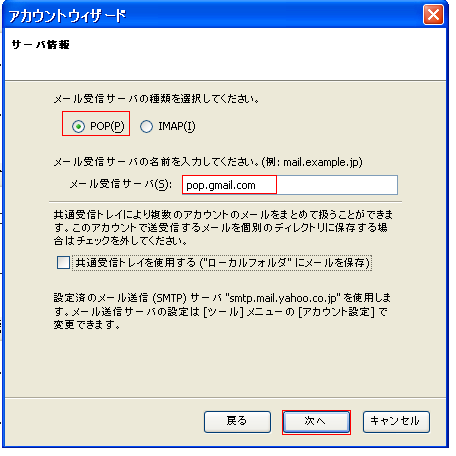Click the サーバ情報 heading
Viewport: 456px width, 456px height.
pyautogui.click(x=41, y=44)
